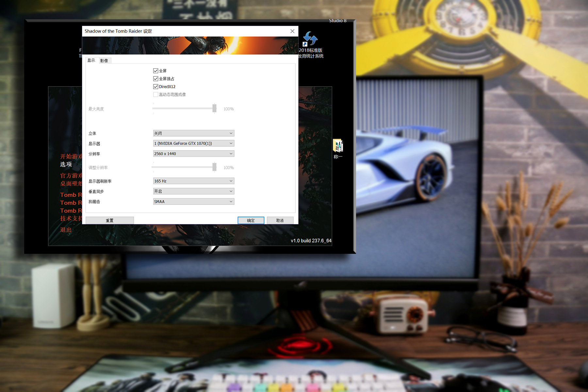Select 选项 in the game launcher menu
588x392 pixels.
(x=66, y=164)
